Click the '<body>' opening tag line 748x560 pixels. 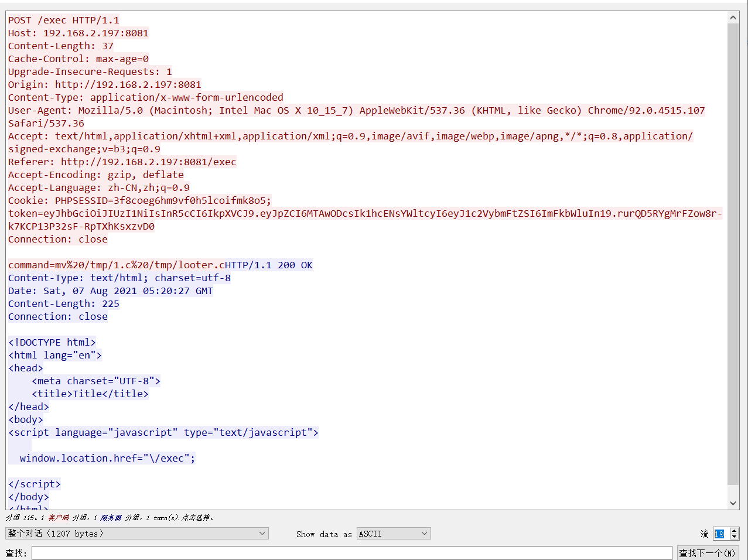click(x=26, y=419)
